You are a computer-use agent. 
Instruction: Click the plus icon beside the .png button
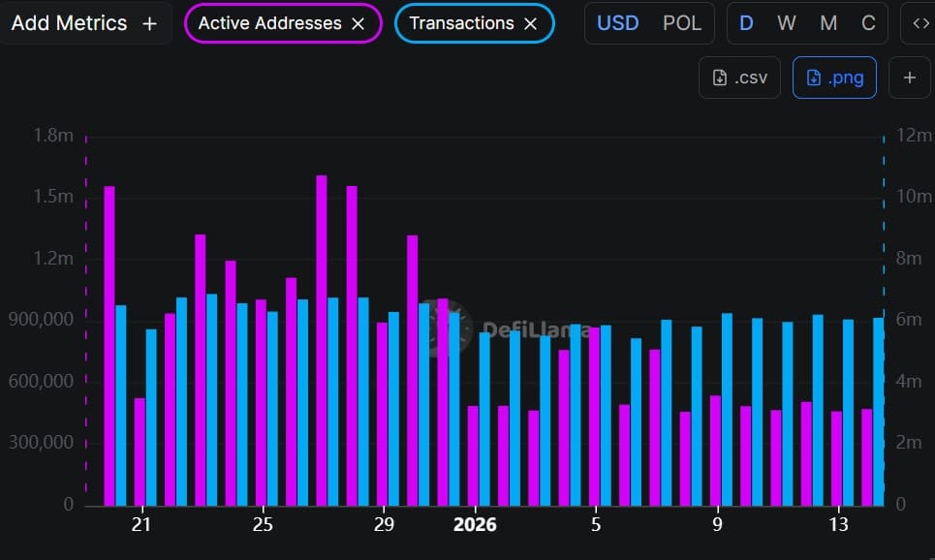909,77
